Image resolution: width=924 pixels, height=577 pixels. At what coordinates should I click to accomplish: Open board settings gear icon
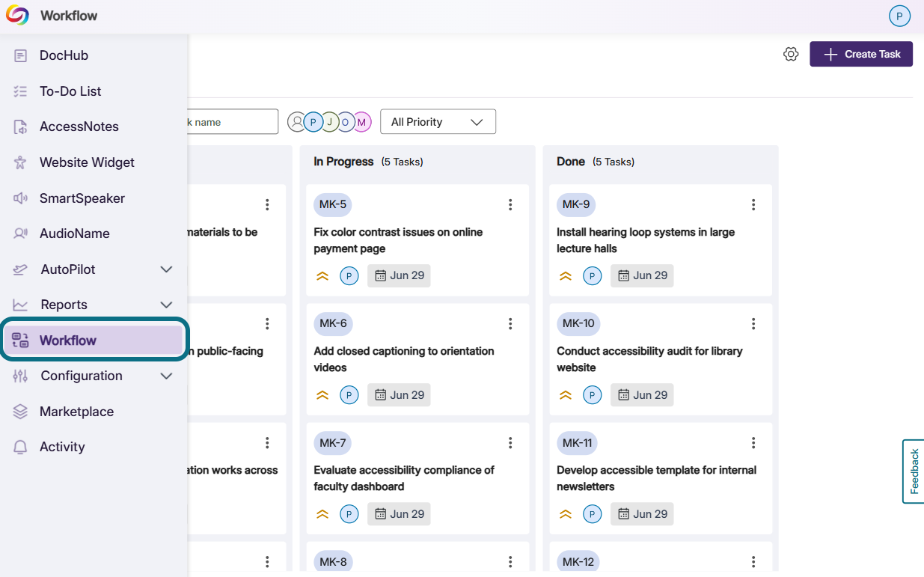tap(791, 54)
